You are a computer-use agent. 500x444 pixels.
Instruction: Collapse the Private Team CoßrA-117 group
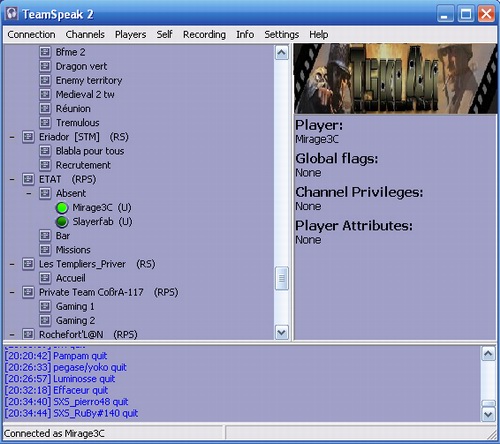pos(12,292)
